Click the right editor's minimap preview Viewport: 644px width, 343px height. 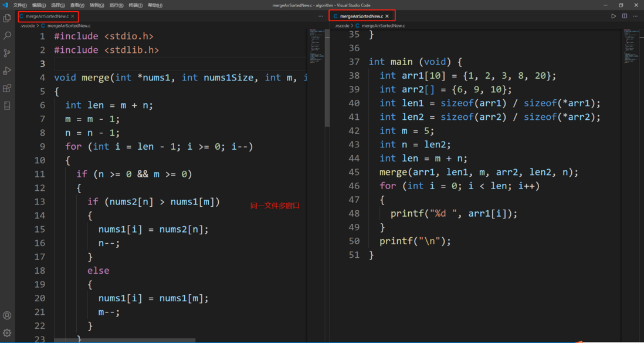click(631, 46)
